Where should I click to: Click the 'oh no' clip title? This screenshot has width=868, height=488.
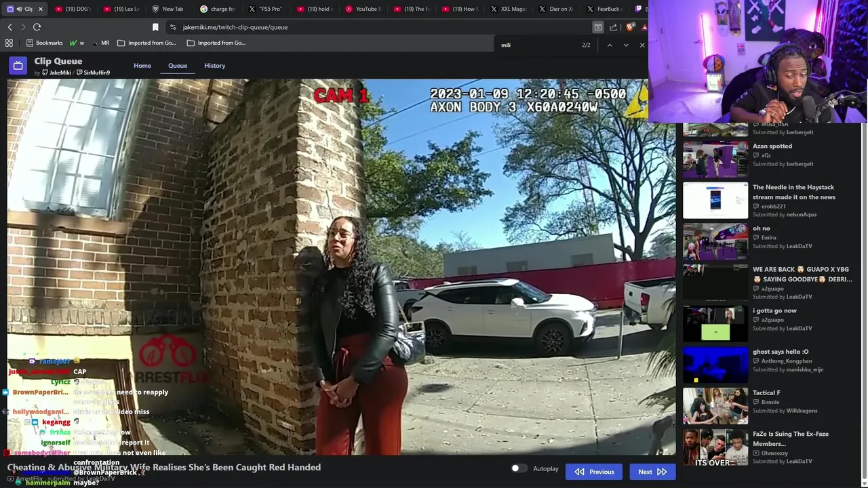click(x=762, y=228)
